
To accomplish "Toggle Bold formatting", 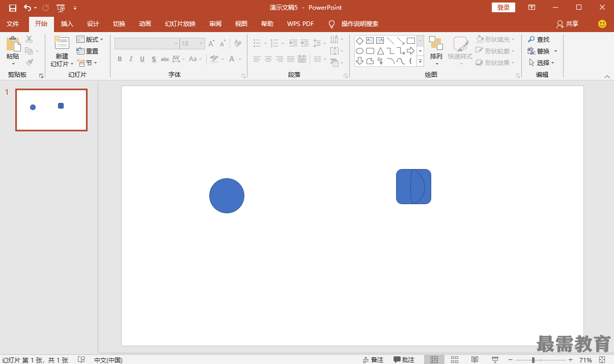I will (120, 59).
